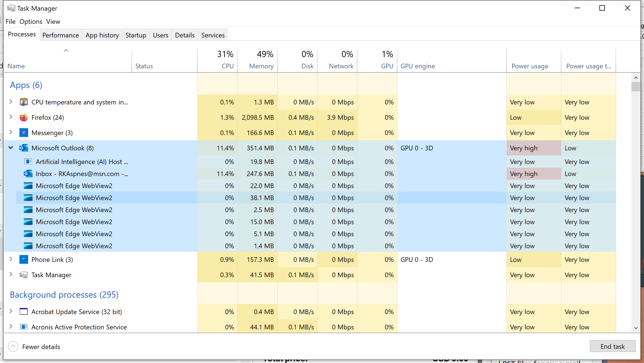Click the CPU temperature app icon
Image resolution: width=644 pixels, height=363 pixels.
24,102
